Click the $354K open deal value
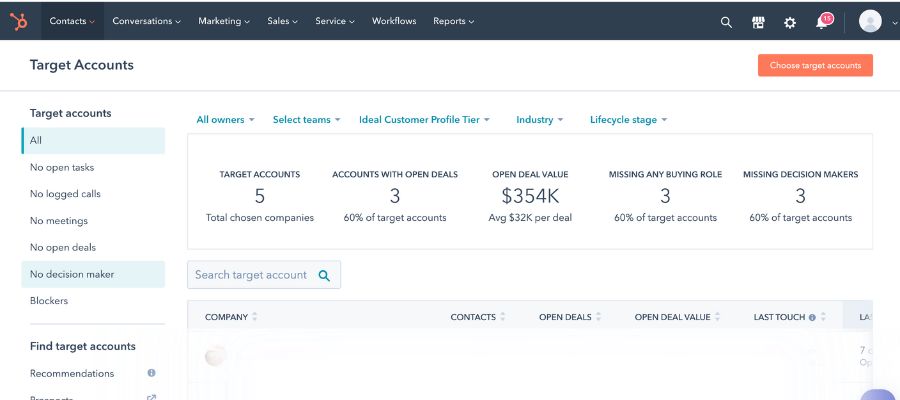900x400 pixels. (530, 196)
